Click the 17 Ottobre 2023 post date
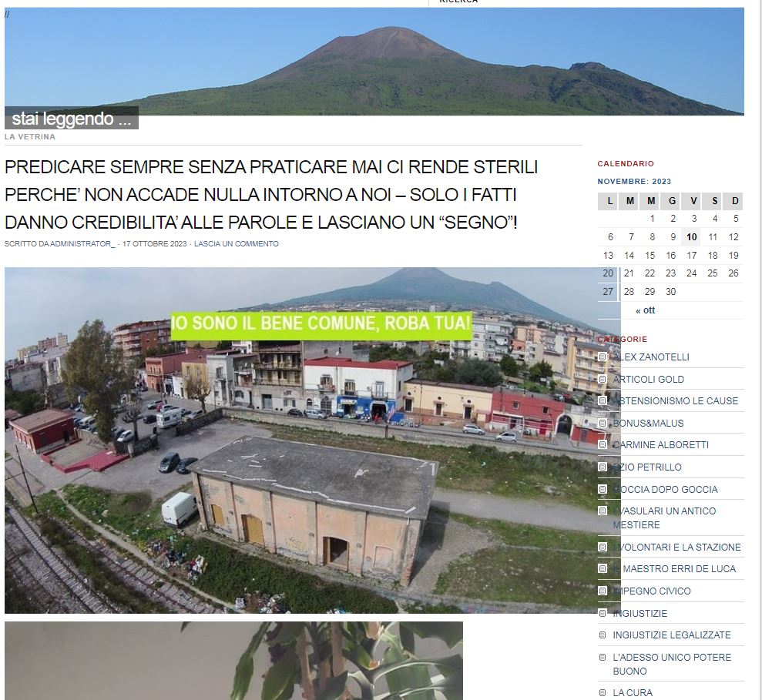Viewport: 762px width, 700px height. coord(155,244)
